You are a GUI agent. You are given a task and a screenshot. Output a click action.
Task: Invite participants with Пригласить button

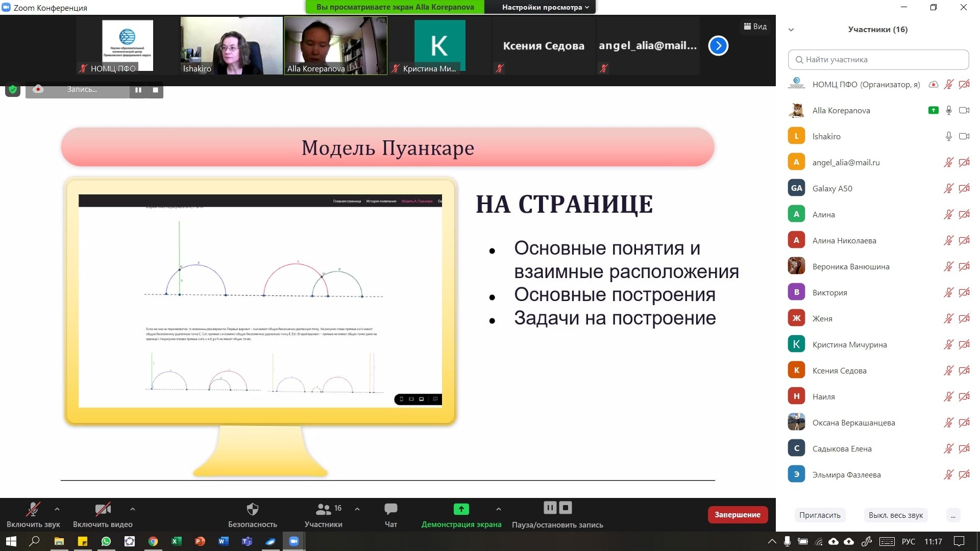[820, 515]
